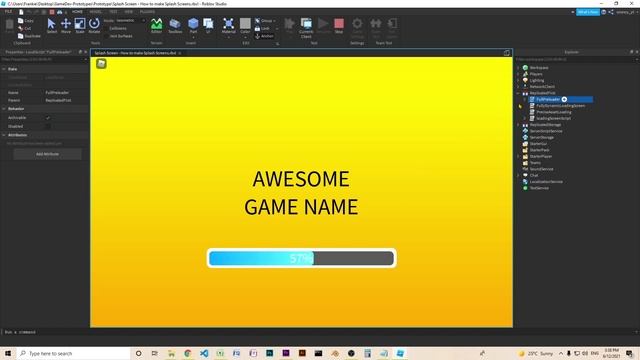Click the Stop test button
640x360 pixels.
pos(339,25)
